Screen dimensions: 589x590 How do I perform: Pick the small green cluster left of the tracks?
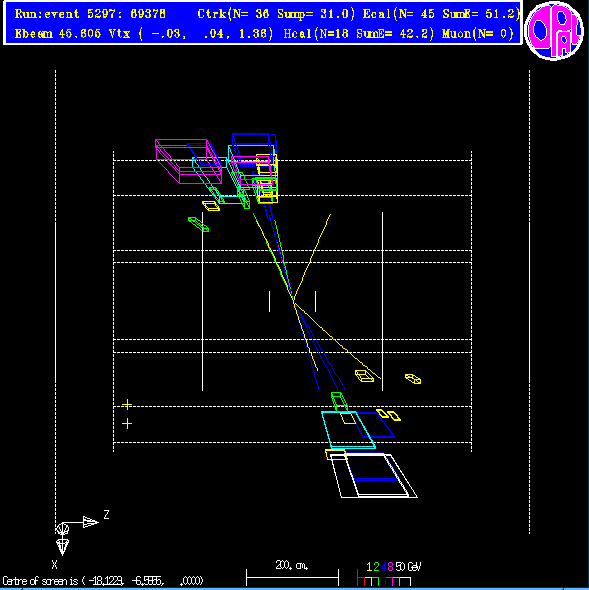tap(198, 224)
